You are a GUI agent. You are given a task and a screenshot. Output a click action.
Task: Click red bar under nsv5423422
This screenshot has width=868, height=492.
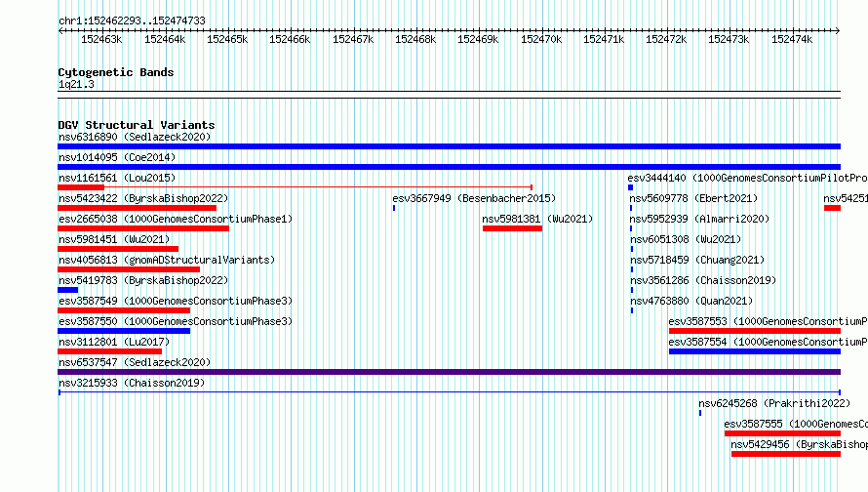137,208
